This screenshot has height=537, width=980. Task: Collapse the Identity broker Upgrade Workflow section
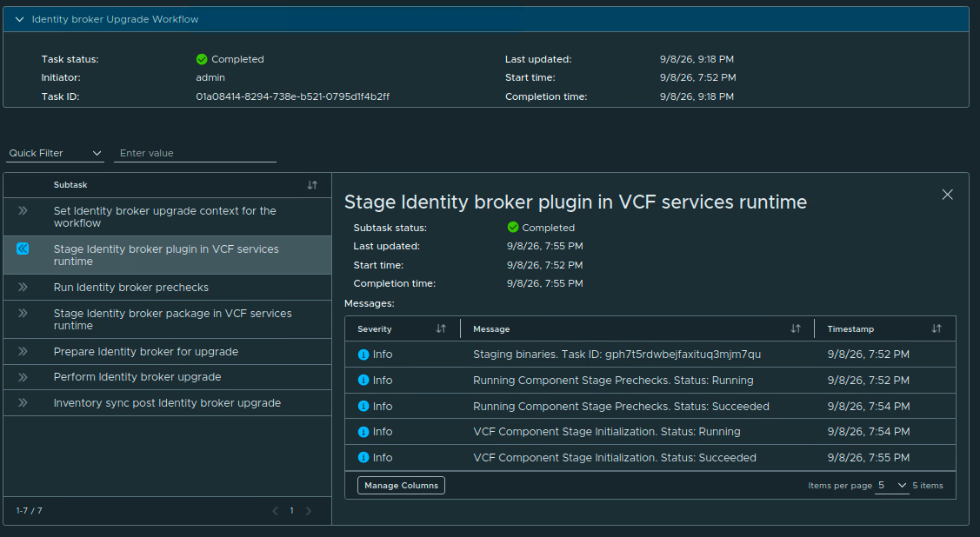19,19
